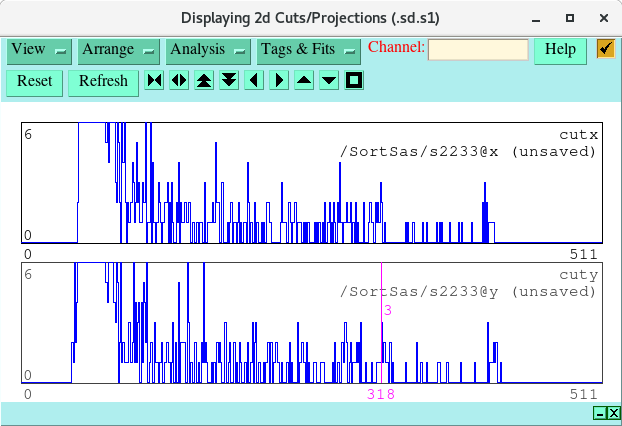622x426 pixels.
Task: Expand the Arrange dropdown
Action: 120,50
